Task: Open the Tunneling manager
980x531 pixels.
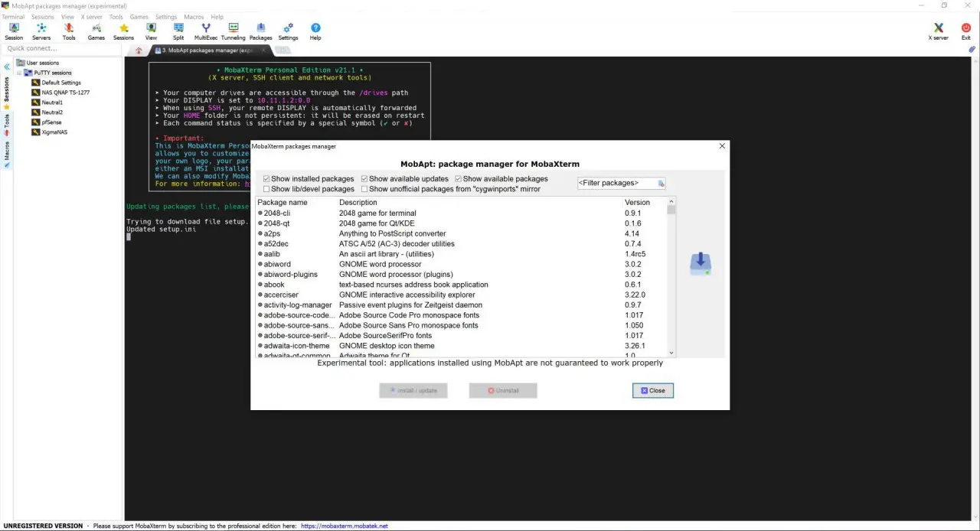Action: [x=234, y=31]
